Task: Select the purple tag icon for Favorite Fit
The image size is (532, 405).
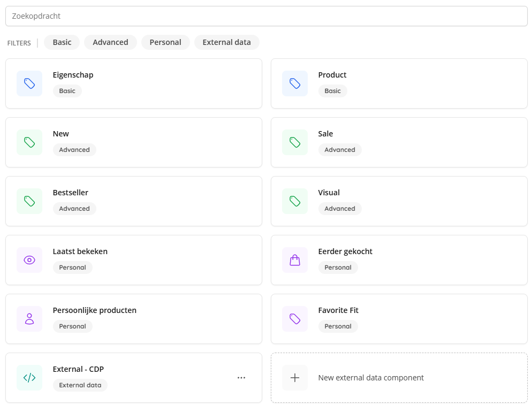Action: (295, 319)
